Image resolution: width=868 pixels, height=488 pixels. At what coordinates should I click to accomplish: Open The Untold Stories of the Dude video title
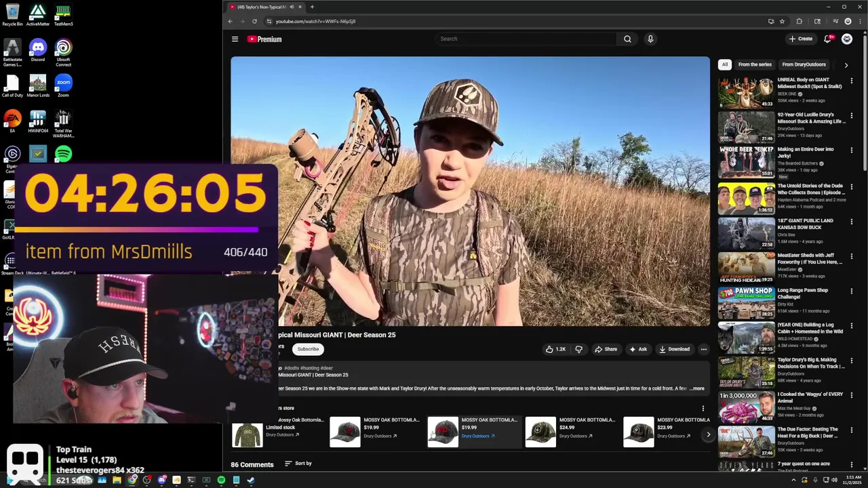(812, 189)
